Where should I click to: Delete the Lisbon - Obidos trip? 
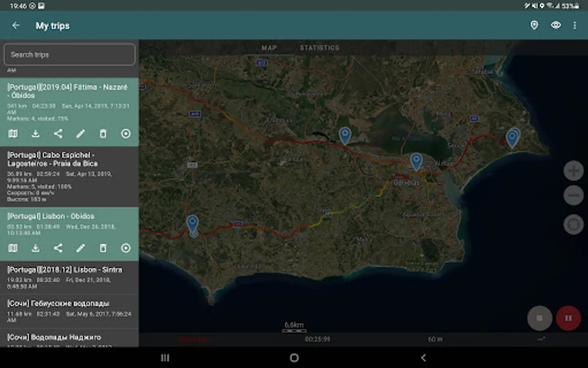(103, 248)
